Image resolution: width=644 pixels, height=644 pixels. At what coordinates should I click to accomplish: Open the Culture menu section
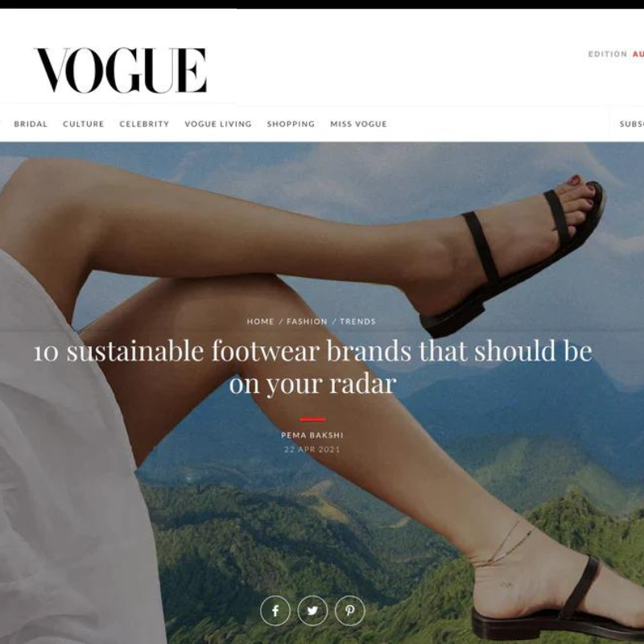click(x=84, y=124)
